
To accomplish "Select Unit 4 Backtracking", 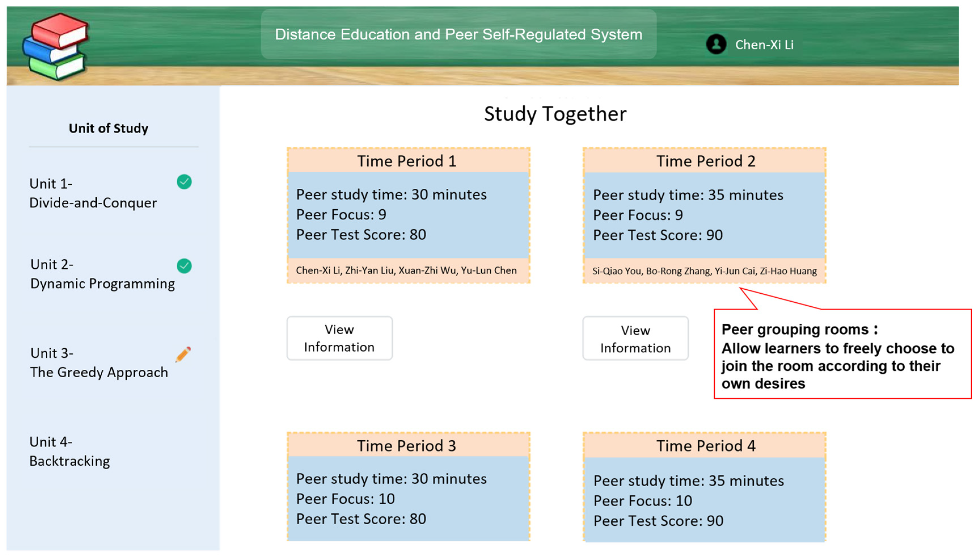I will [69, 451].
